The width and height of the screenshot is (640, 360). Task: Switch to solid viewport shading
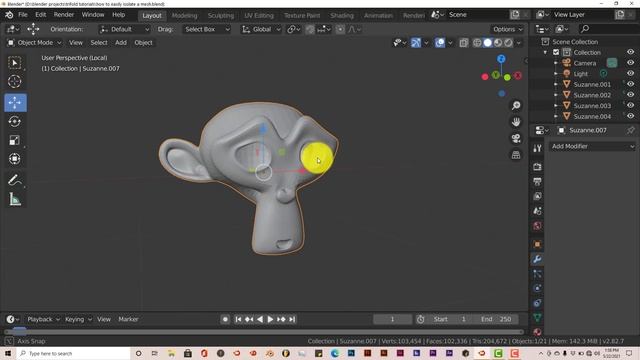487,43
